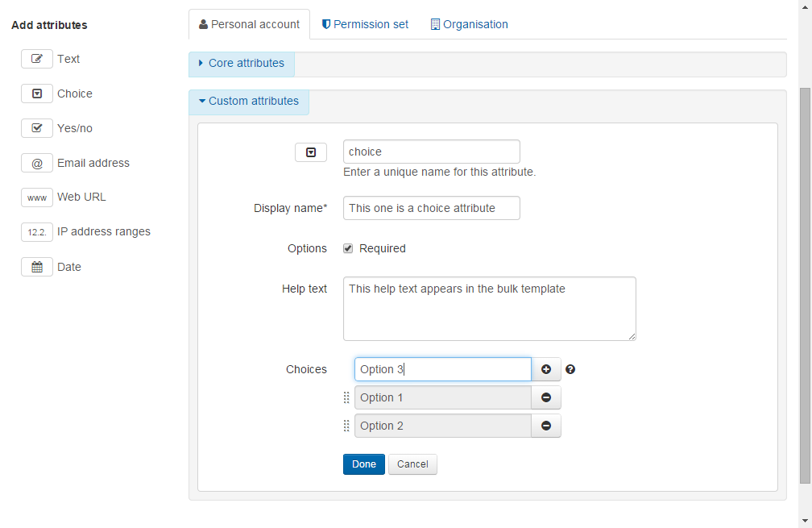Click inside the Display name field

tap(431, 207)
